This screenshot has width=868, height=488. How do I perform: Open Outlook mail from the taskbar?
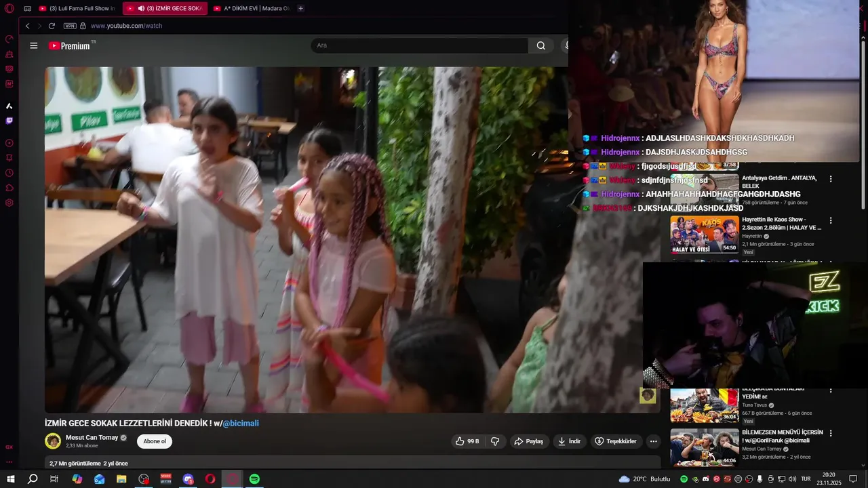(x=99, y=479)
